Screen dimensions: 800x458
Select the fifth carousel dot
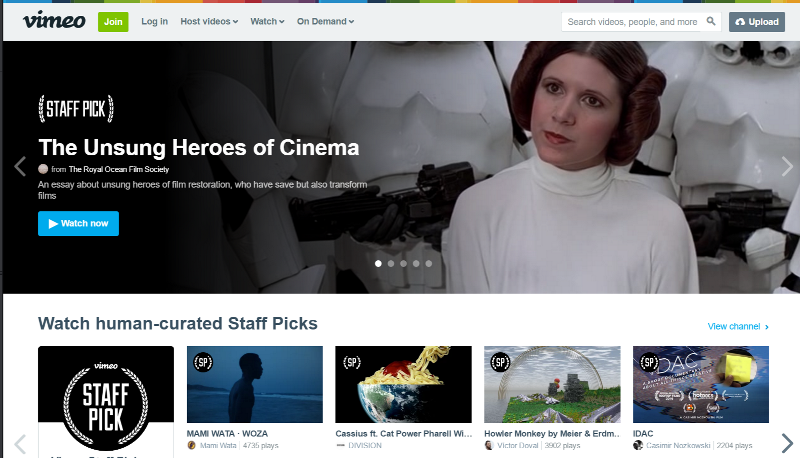pos(429,264)
